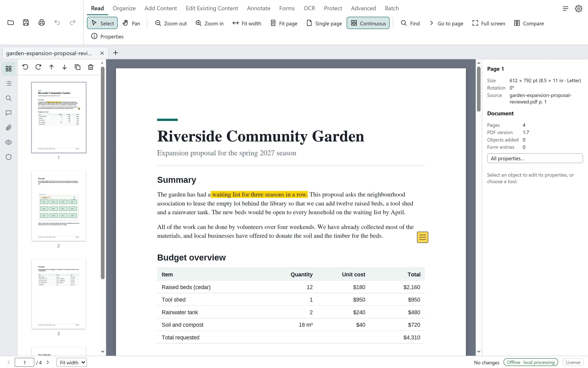Image resolution: width=588 pixels, height=368 pixels.
Task: Click the thumbnail panel scrollbar thumb
Action: 102,173
